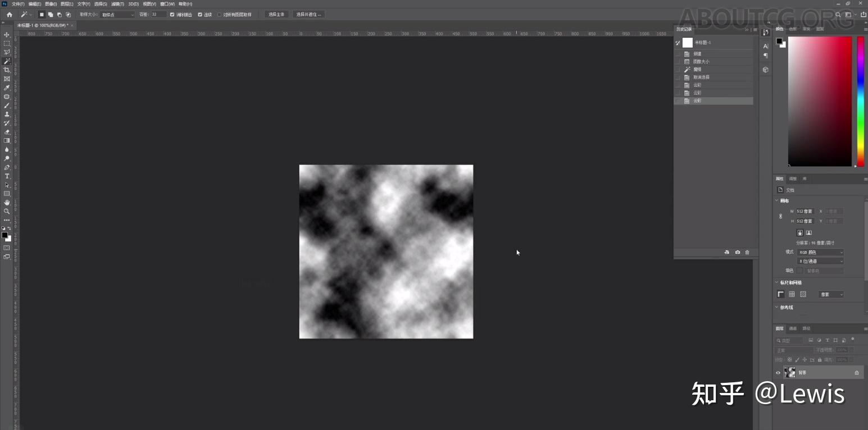Screen dimensions: 868x430
Task: Open the Paragraph panel icon
Action: pyautogui.click(x=765, y=56)
